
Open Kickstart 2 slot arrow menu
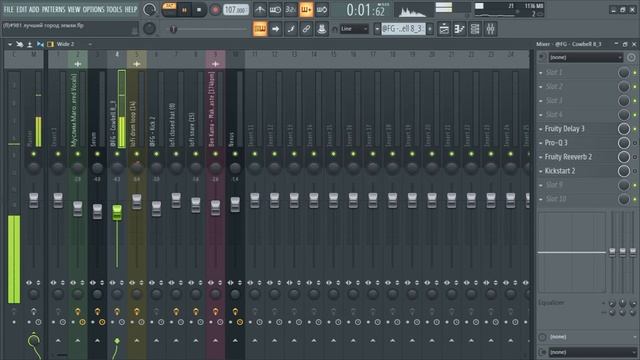541,171
